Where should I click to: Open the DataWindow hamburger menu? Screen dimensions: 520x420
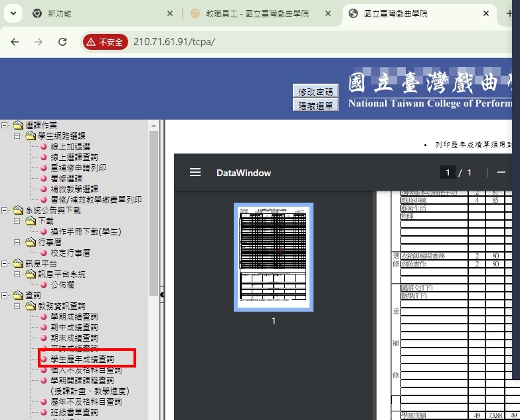point(195,173)
